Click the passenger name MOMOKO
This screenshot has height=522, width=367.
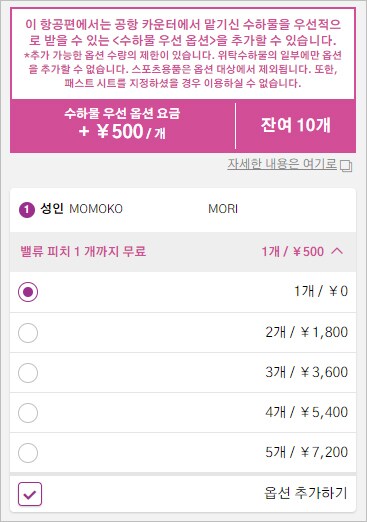pos(96,209)
